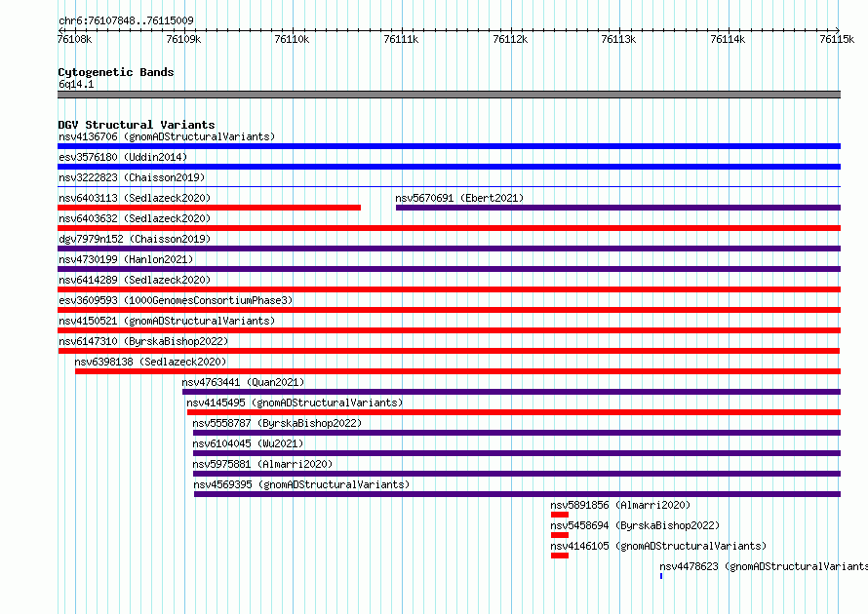Click the chr6:76107848..76115009 coordinate text
Screen dimensions: 868x614
click(x=126, y=21)
